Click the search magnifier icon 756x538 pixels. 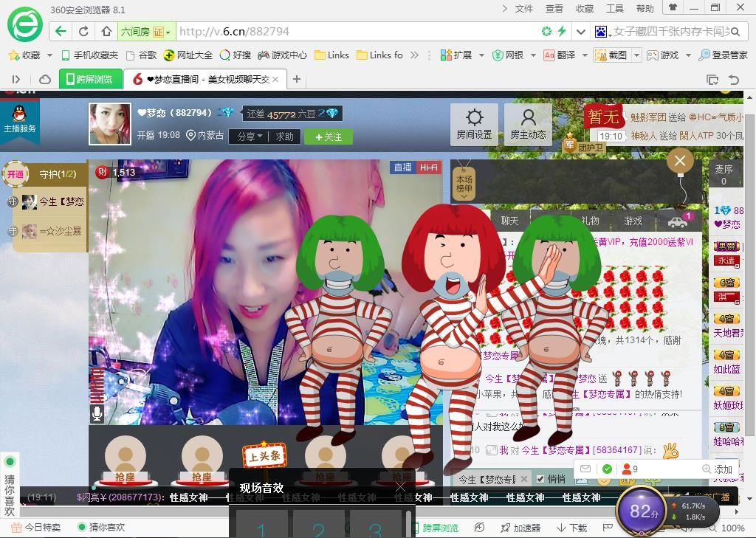coord(735,32)
